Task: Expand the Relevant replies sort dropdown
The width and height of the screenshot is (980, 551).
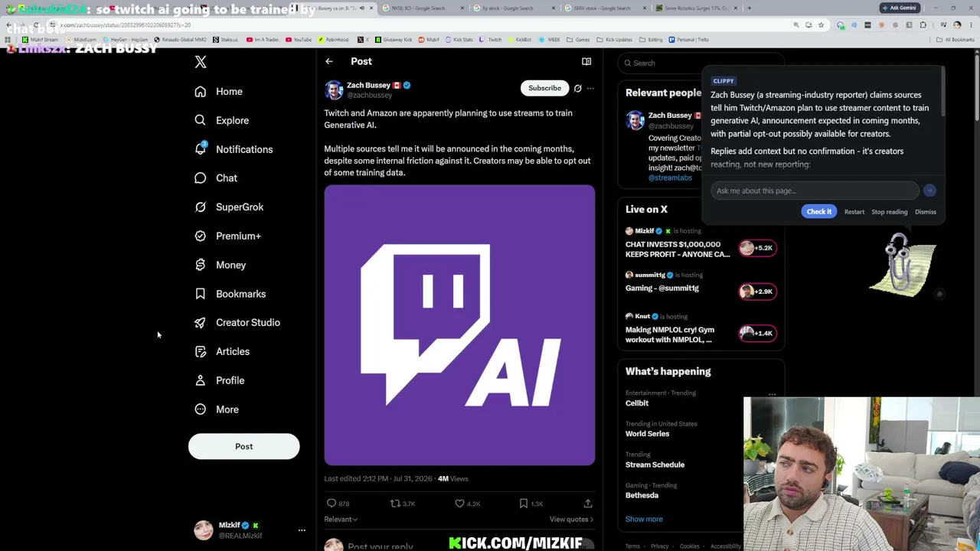Action: point(341,520)
